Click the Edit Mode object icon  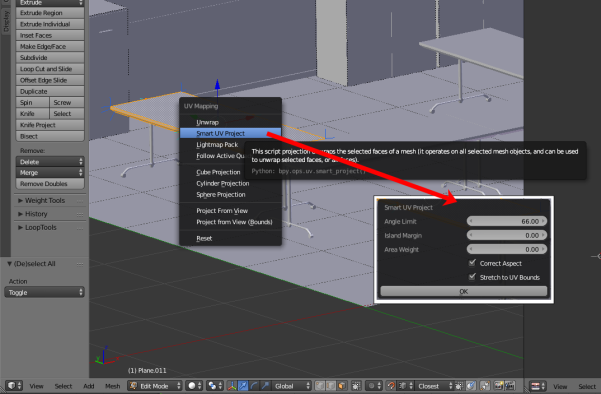point(133,386)
